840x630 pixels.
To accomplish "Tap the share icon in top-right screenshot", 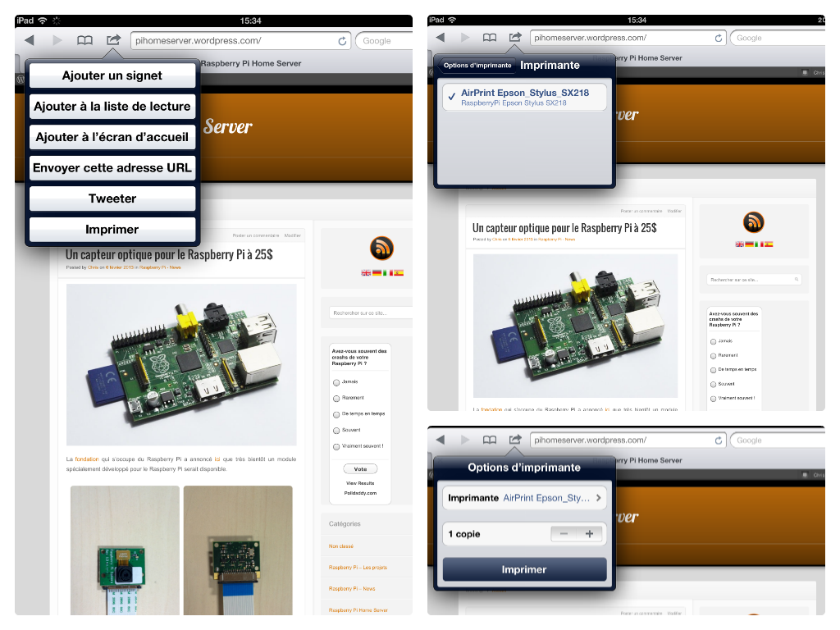I will tap(515, 37).
